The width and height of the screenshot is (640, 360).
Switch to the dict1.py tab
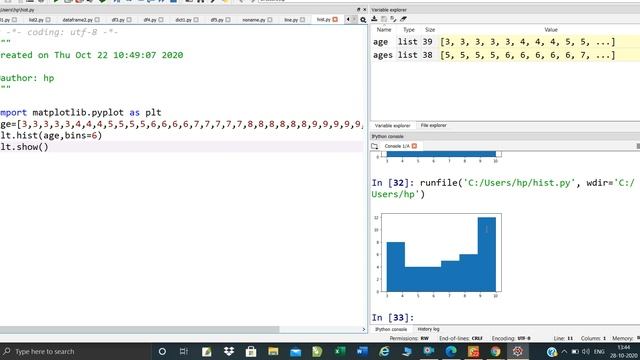pos(183,20)
